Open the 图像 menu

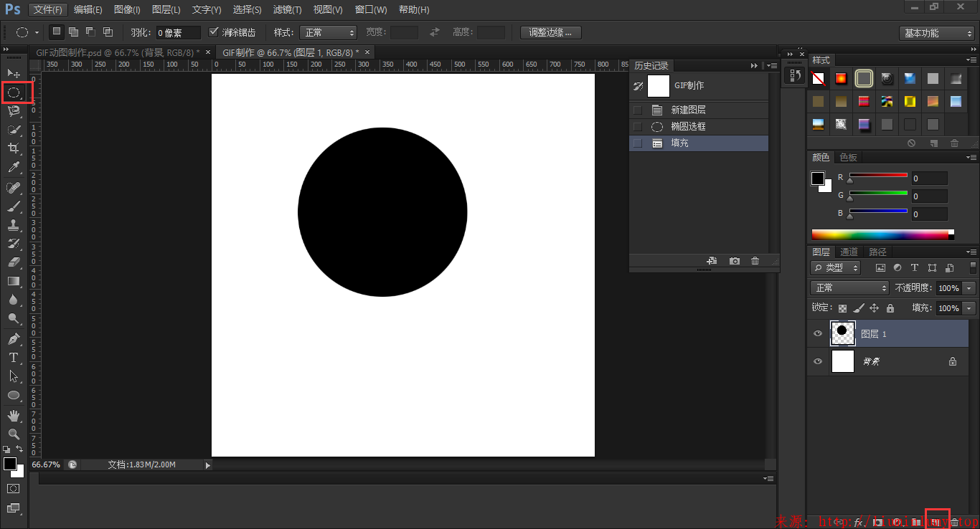pyautogui.click(x=127, y=10)
